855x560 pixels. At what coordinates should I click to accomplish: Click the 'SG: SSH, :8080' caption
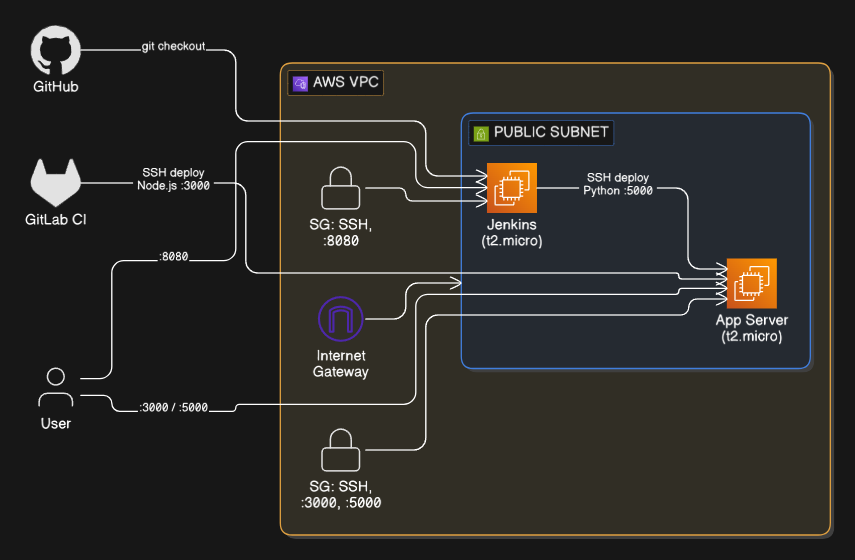pyautogui.click(x=341, y=233)
